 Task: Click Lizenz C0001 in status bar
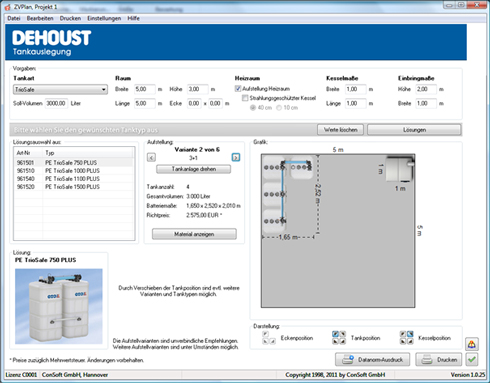pyautogui.click(x=21, y=375)
